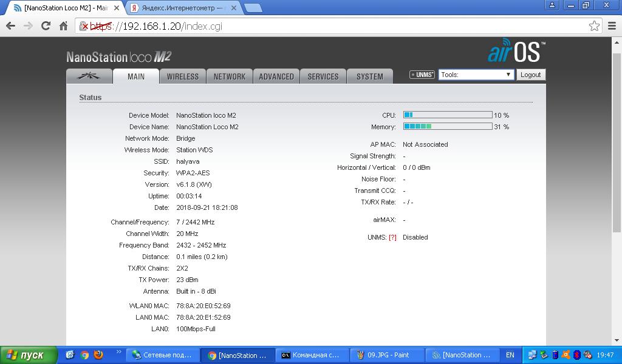This screenshot has width=622, height=364.
Task: Click the browser Back arrow
Action: [11, 26]
